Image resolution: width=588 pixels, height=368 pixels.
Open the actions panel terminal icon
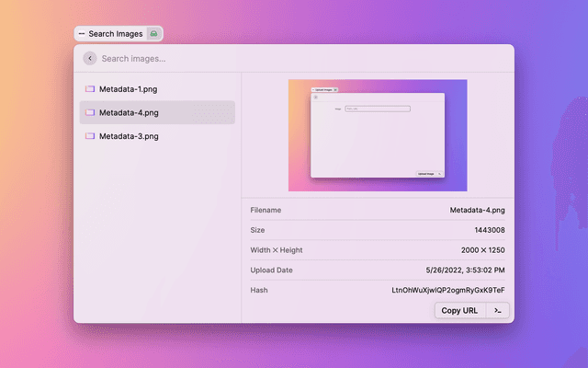[x=497, y=310]
